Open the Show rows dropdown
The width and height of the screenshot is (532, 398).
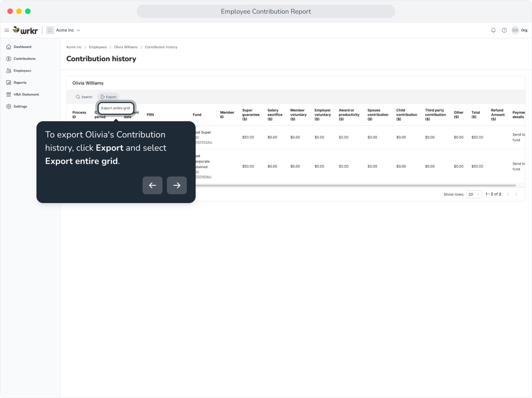[474, 194]
